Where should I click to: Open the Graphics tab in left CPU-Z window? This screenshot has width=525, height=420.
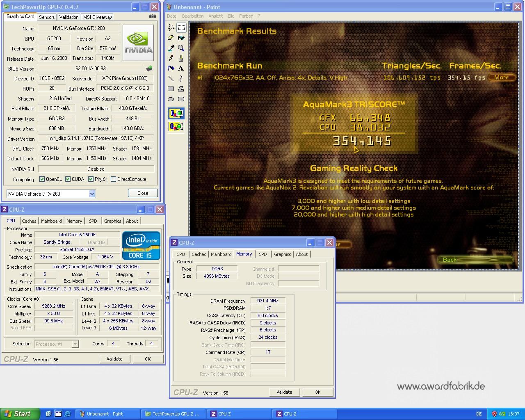click(x=112, y=221)
